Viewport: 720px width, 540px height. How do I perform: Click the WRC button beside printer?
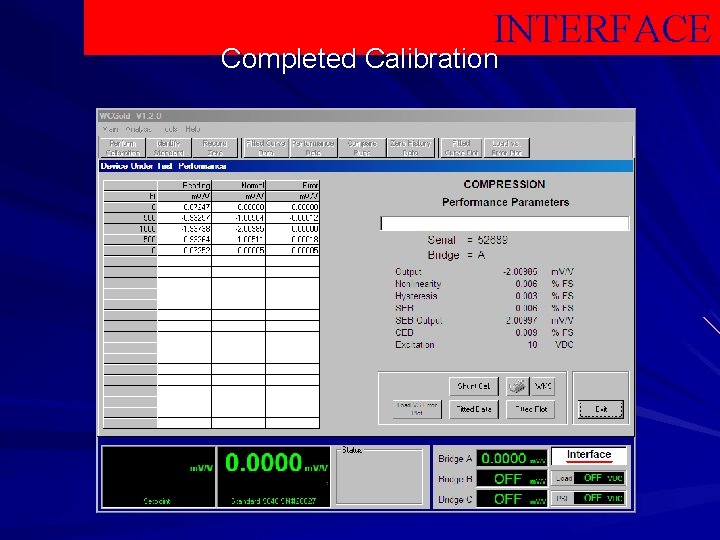tap(543, 386)
